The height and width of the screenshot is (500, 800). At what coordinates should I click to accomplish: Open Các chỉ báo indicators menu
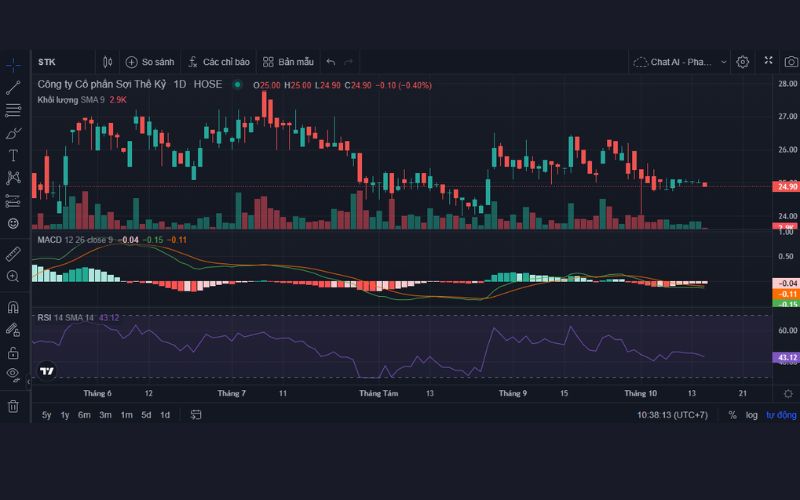219,62
